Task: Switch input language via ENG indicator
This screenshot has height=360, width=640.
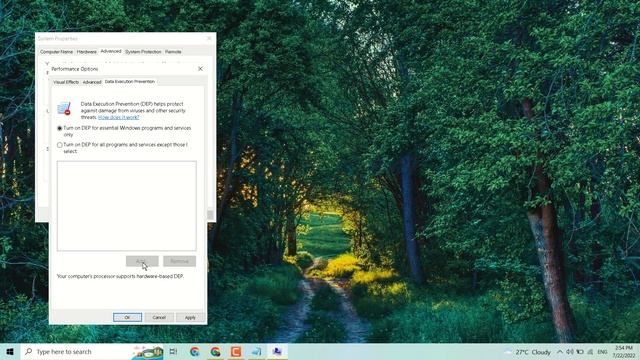Action: (602, 352)
